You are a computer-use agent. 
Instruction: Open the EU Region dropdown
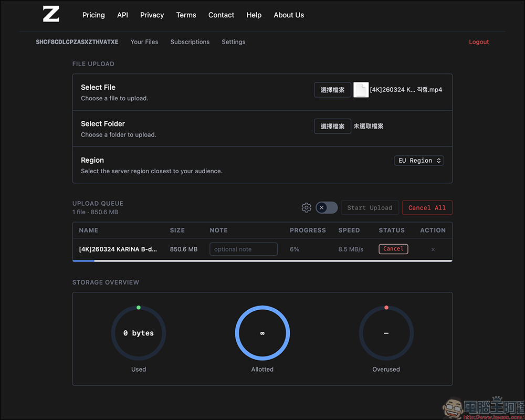pyautogui.click(x=418, y=160)
